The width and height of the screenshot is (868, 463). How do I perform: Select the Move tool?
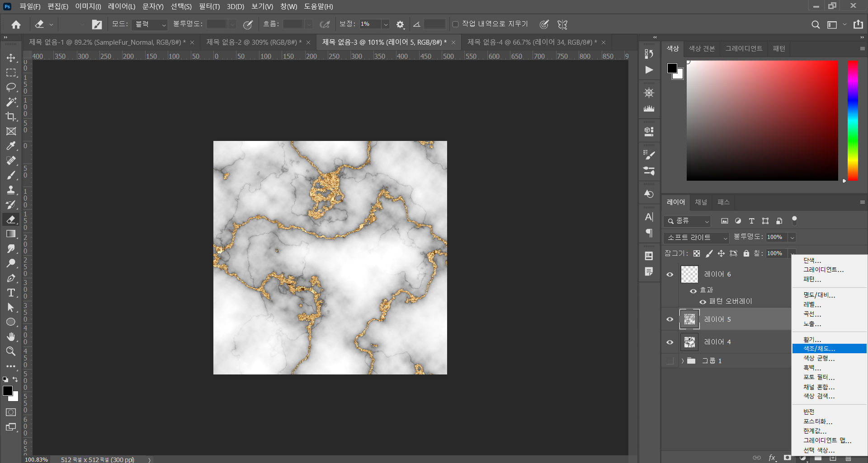(x=11, y=58)
